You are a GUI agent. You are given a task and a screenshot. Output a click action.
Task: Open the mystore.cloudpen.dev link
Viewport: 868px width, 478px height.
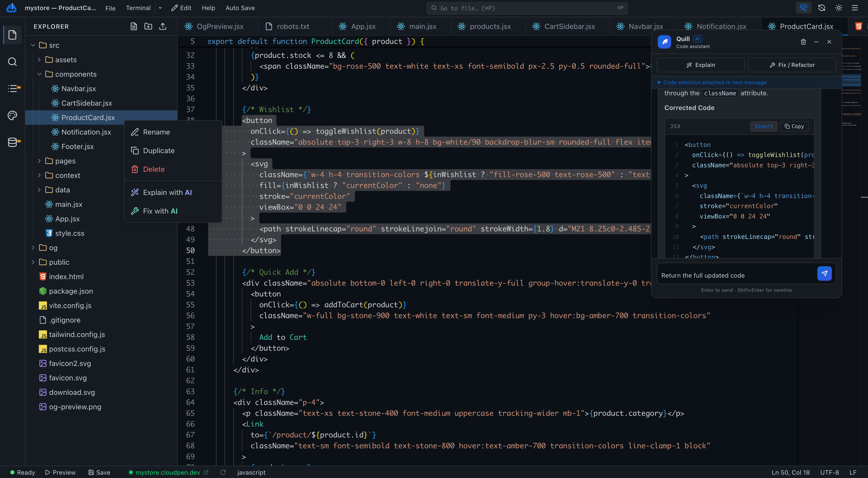(168, 472)
